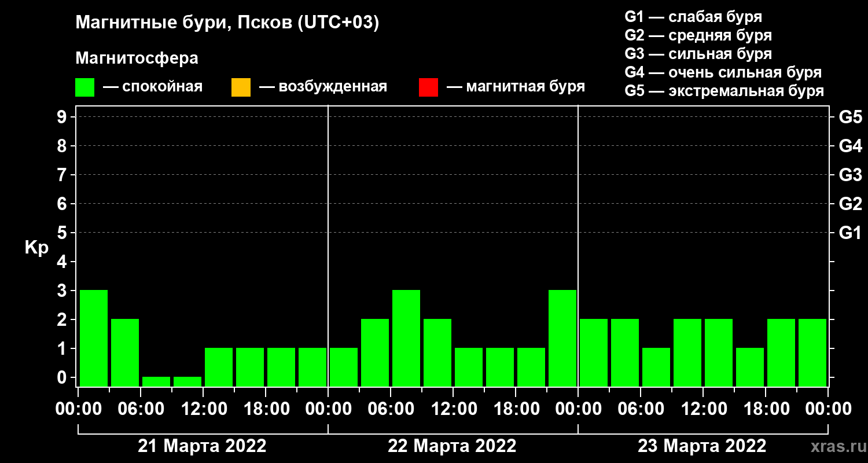This screenshot has width=868, height=463.
Task: Click the Kp 0 bar at 09:00–12:00, 21 March
Action: point(187,381)
